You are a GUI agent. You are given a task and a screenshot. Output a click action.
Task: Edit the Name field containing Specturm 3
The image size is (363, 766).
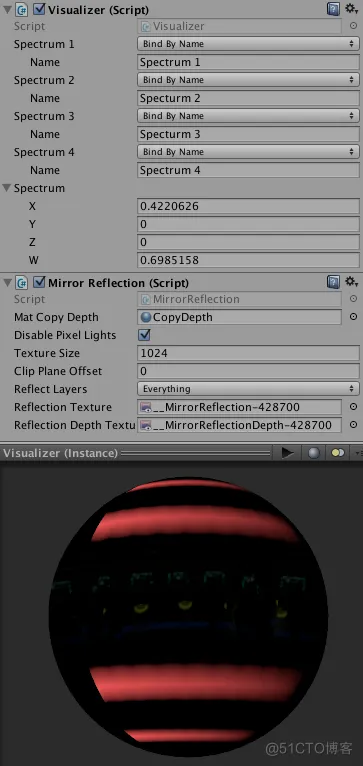point(248,134)
